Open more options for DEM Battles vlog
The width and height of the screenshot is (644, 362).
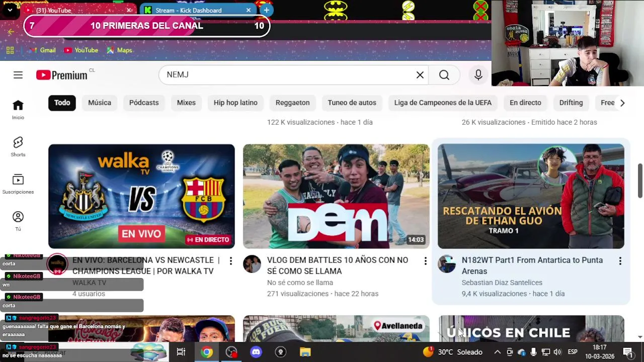pos(425,261)
